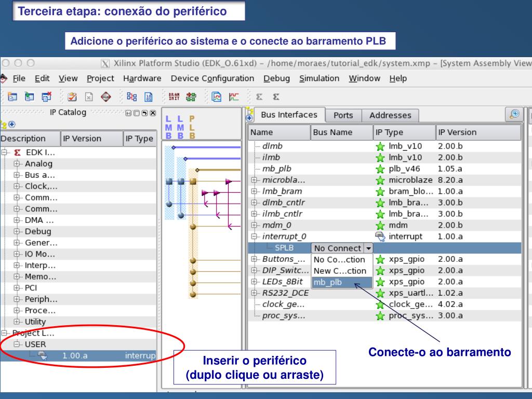Choose No Connection in SPLB dropdown list
This screenshot has width=532, height=399.
coord(342,260)
